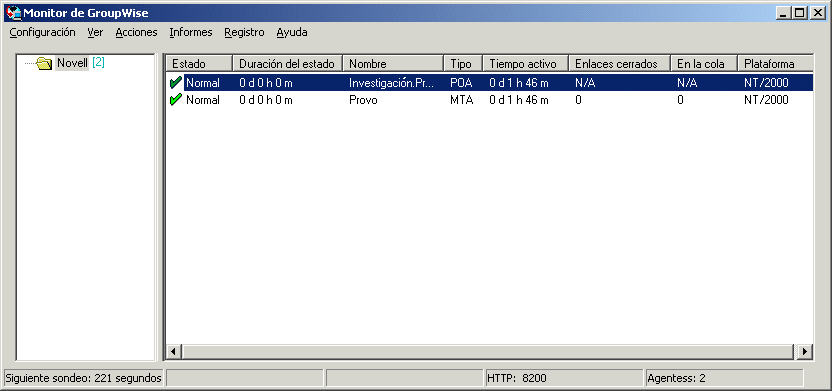
Task: Click Normal status in Investigación row
Action: 203,83
